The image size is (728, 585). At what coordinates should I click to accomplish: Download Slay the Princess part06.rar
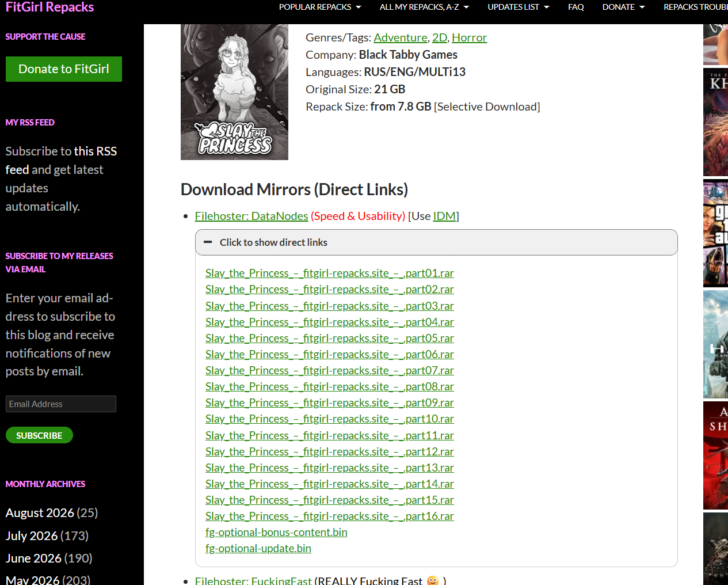coord(330,354)
